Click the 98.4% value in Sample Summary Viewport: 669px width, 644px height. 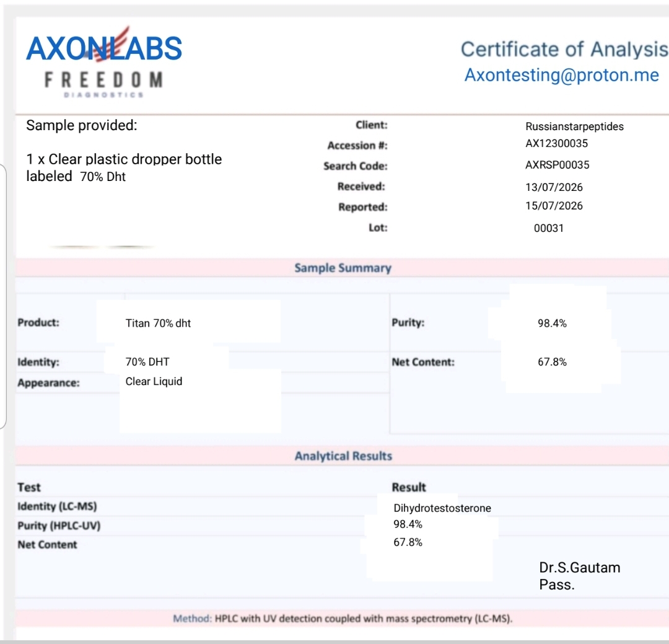point(552,324)
